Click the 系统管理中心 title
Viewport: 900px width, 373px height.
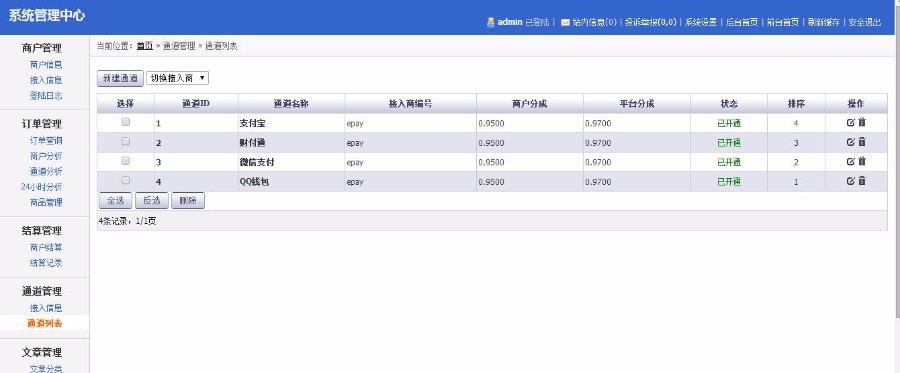[x=46, y=15]
